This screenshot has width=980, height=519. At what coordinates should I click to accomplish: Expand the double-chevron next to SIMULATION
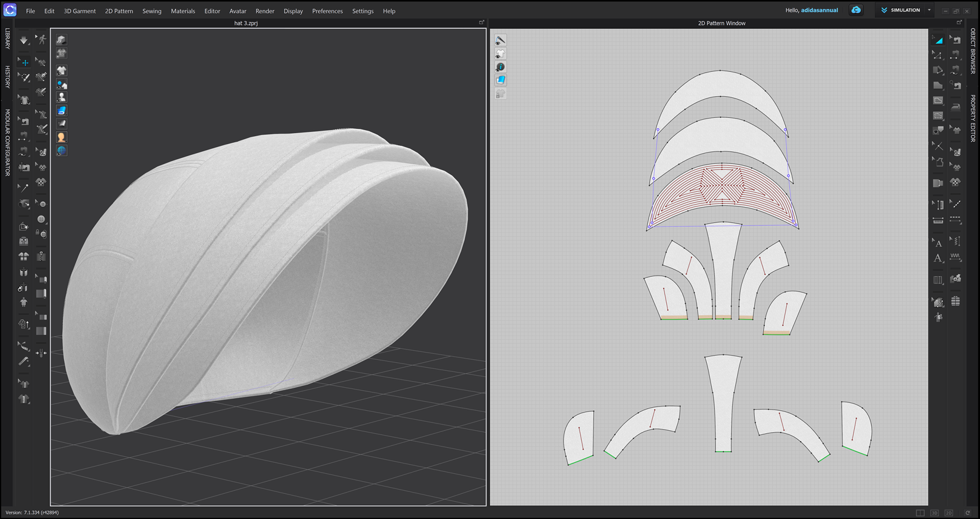885,10
